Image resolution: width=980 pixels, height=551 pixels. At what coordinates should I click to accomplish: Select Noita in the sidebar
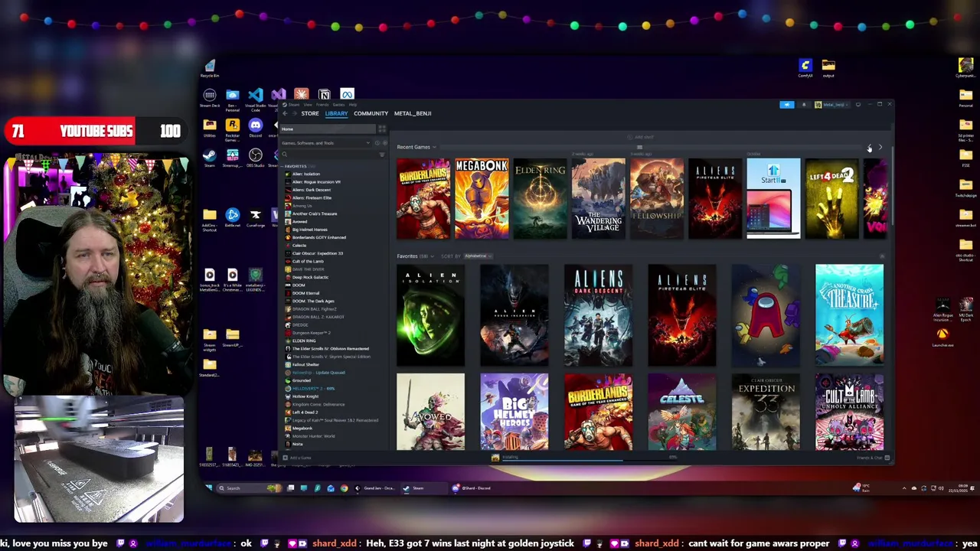tap(297, 444)
